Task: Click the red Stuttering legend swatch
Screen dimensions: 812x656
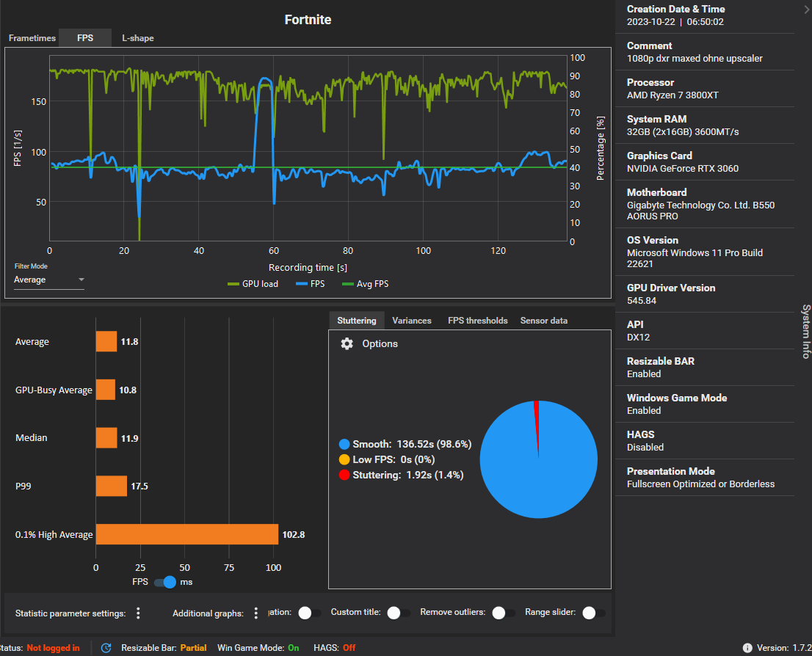Action: (x=344, y=475)
